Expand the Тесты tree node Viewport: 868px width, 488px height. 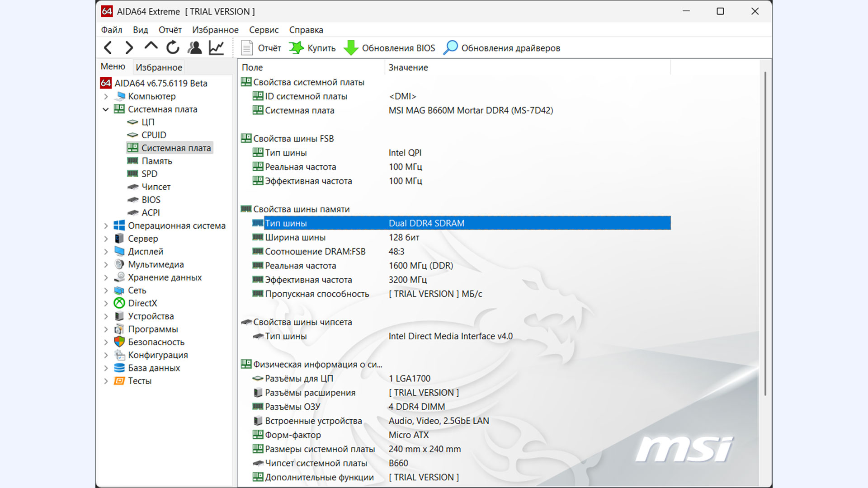(x=106, y=381)
